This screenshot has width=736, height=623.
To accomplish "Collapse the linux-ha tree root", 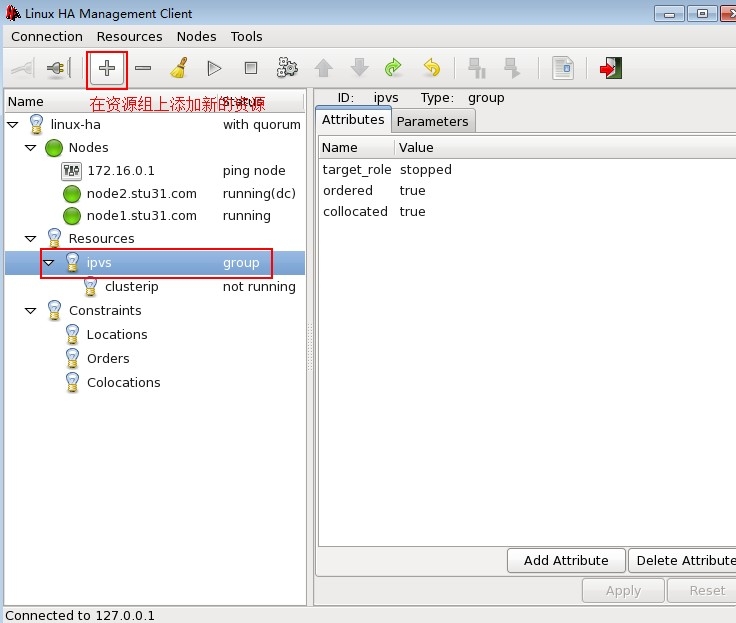I will (13, 125).
